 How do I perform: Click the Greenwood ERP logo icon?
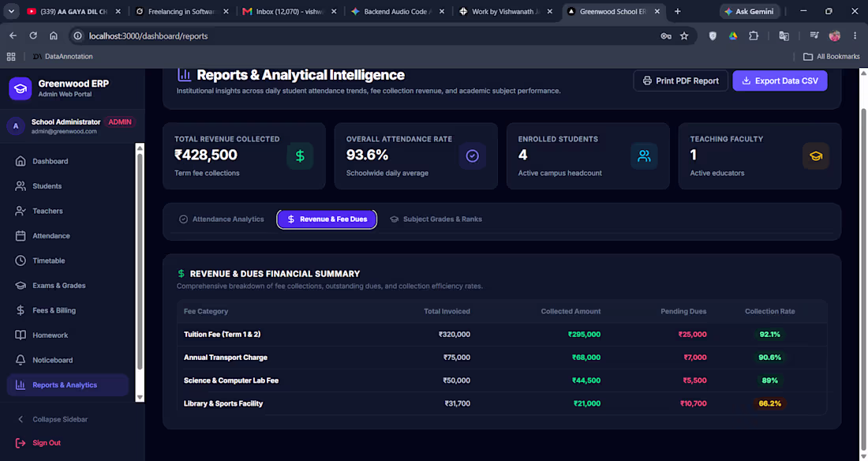click(21, 88)
